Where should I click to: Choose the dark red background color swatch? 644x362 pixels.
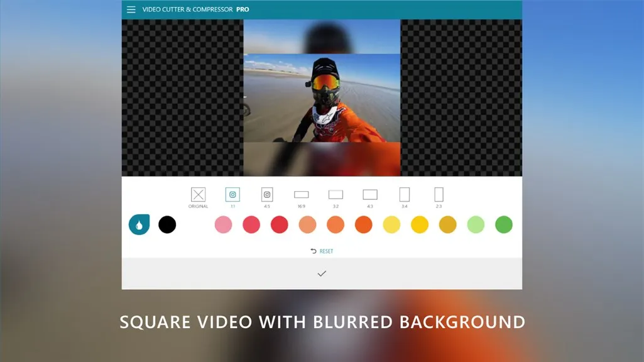coord(279,224)
